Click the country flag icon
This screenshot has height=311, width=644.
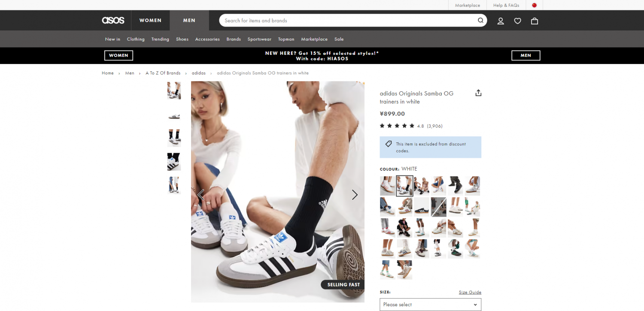point(535,5)
